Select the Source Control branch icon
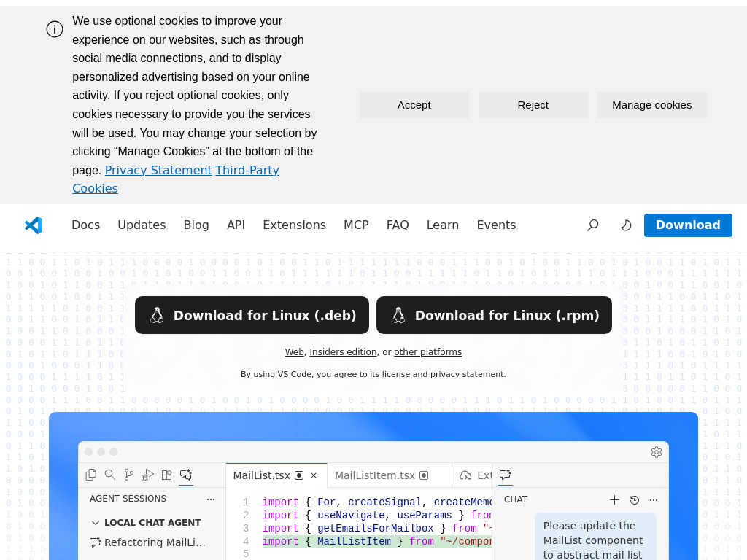This screenshot has width=747, height=560. pyautogui.click(x=129, y=475)
